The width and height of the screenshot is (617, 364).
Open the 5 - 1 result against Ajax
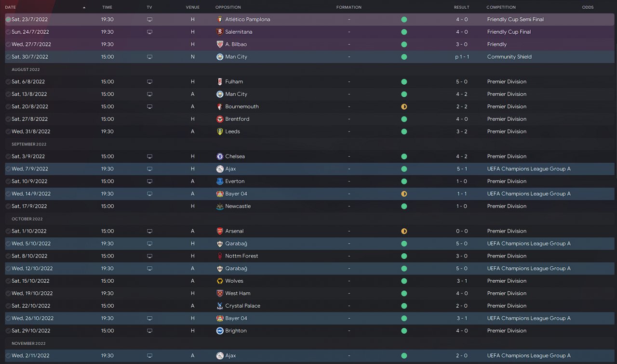click(x=462, y=169)
